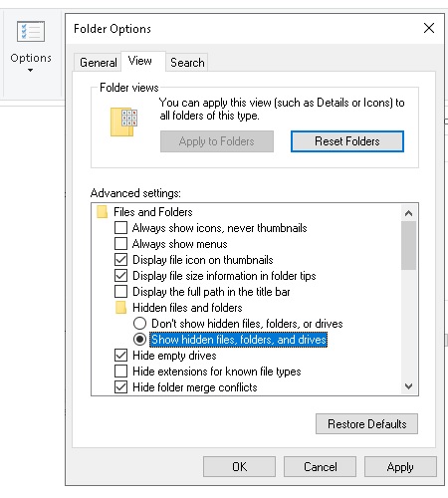Toggle Display file size information in folder tips
The height and width of the screenshot is (498, 448).
click(x=120, y=276)
